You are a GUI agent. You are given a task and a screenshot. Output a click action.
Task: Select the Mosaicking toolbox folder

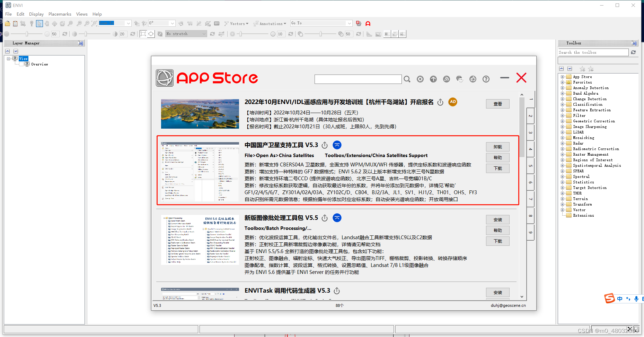(x=583, y=138)
